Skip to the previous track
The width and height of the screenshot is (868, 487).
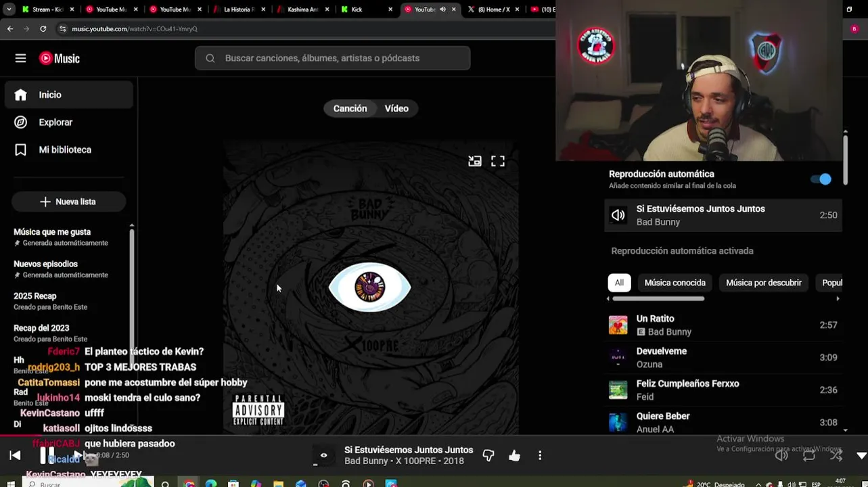15,455
